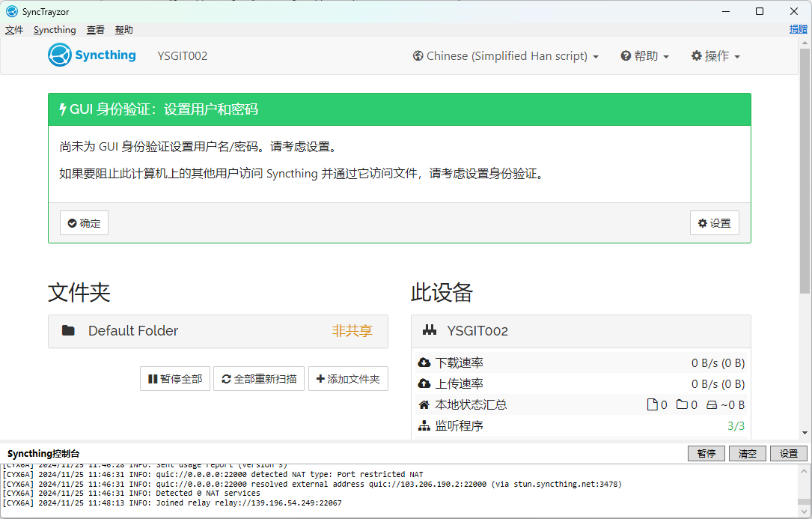This screenshot has height=519, width=812.
Task: Maximize the SyncTrayzor window
Action: (x=760, y=11)
